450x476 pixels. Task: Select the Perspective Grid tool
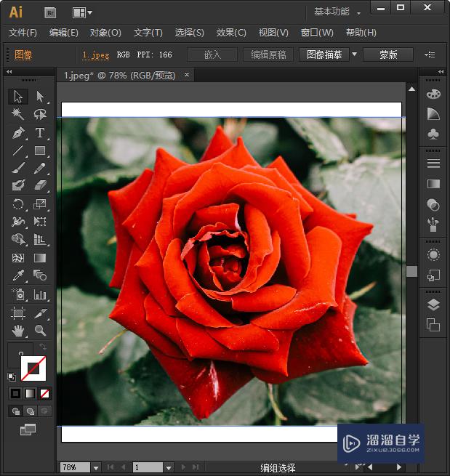click(40, 239)
